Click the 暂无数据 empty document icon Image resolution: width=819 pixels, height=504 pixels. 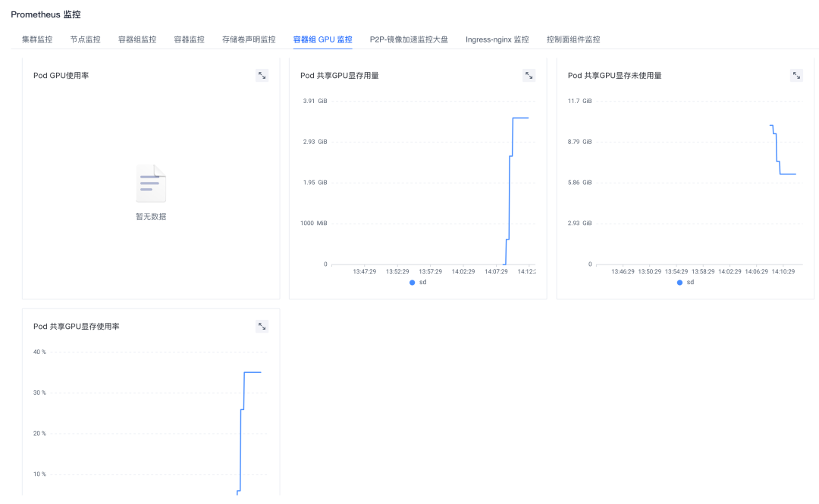[x=151, y=183]
